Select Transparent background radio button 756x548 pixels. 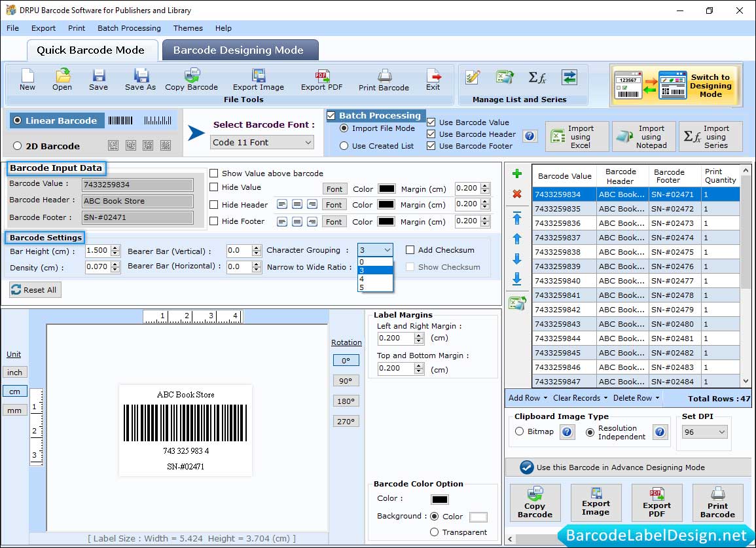tap(434, 532)
